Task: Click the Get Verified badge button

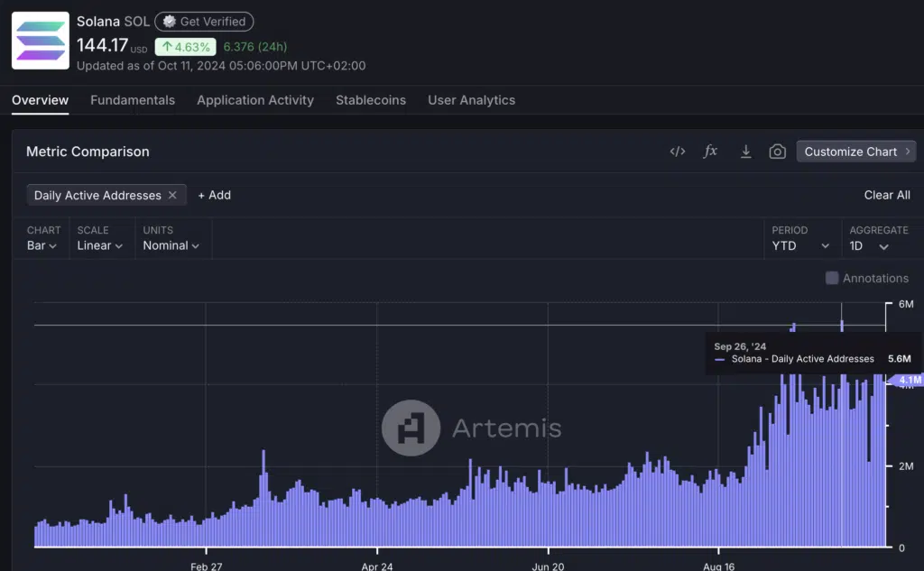Action: pyautogui.click(x=204, y=22)
